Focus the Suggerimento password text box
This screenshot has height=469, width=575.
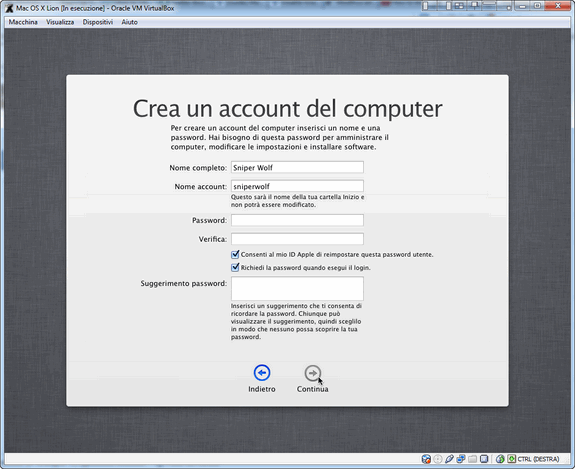(x=297, y=289)
